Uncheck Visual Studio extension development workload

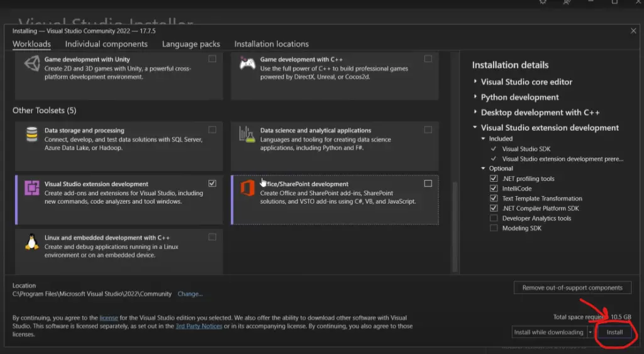212,183
